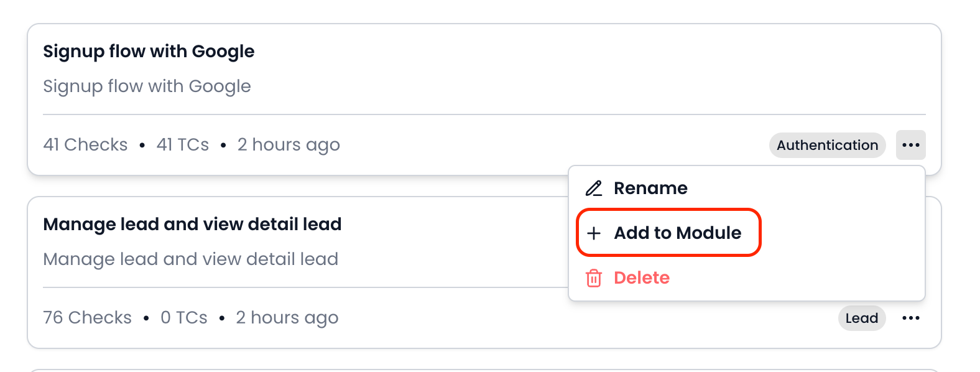The width and height of the screenshot is (980, 372).
Task: Click the Manage lead and view detail lead description
Action: (190, 259)
